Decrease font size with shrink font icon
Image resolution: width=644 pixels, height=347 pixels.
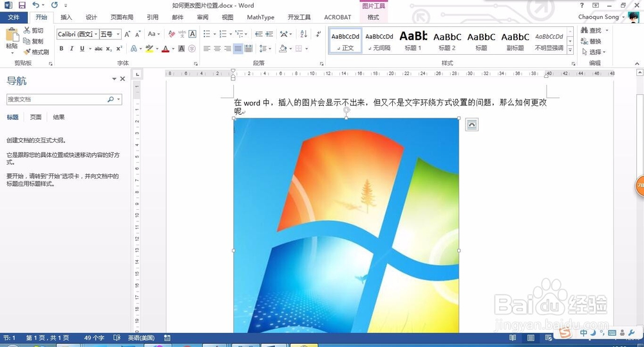[138, 34]
